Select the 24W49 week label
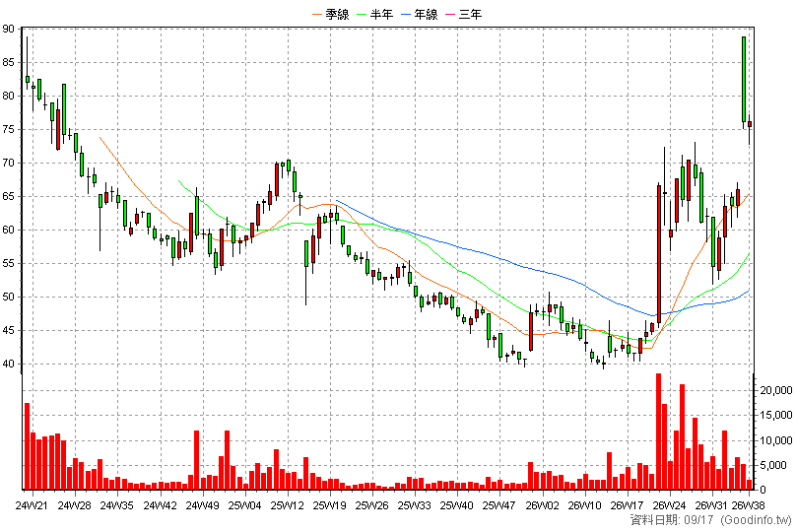The width and height of the screenshot is (796, 532). pyautogui.click(x=203, y=505)
